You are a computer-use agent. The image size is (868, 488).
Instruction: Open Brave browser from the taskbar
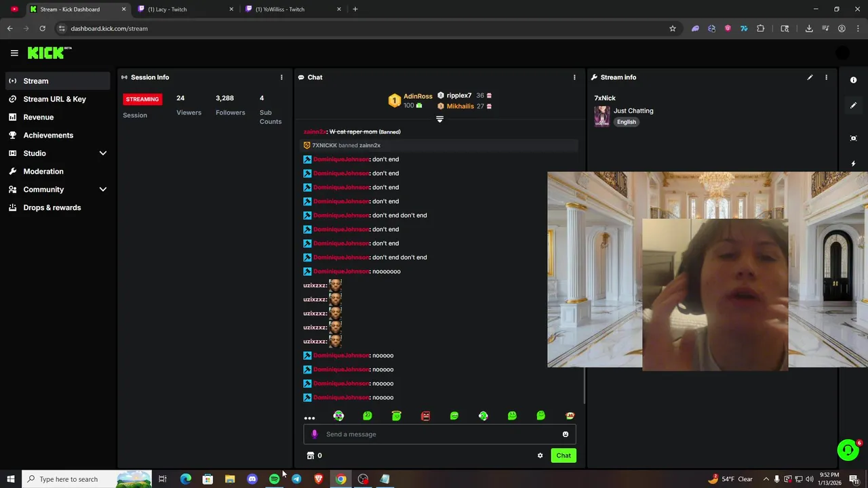click(x=319, y=479)
